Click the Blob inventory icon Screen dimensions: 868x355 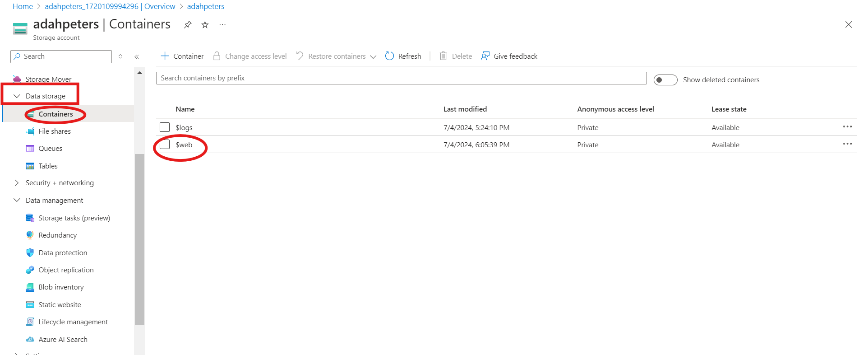point(30,287)
